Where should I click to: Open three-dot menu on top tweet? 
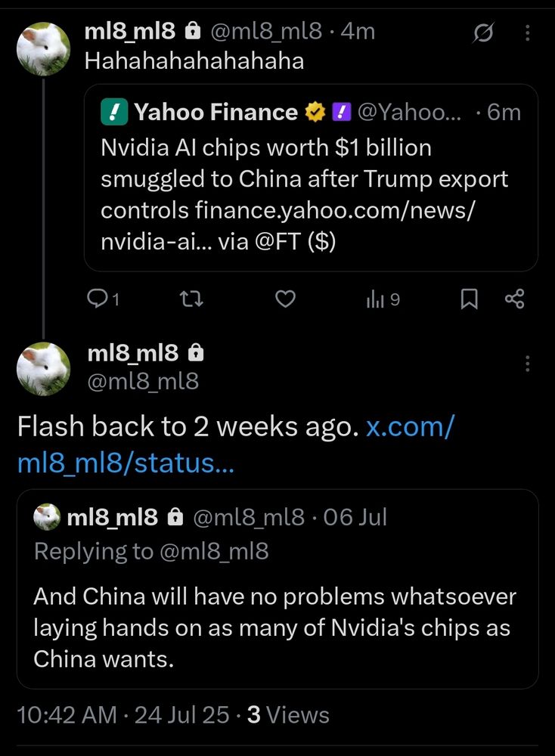[528, 33]
